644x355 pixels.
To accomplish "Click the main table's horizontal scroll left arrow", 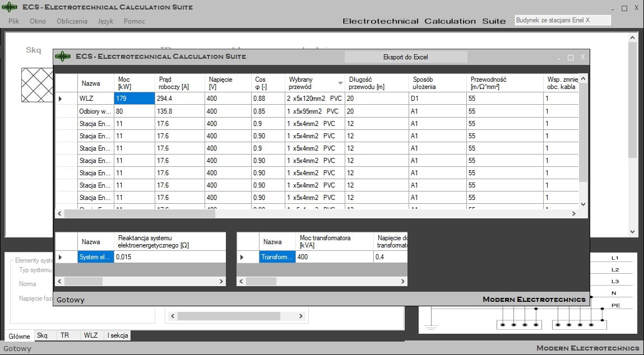I will (59, 214).
